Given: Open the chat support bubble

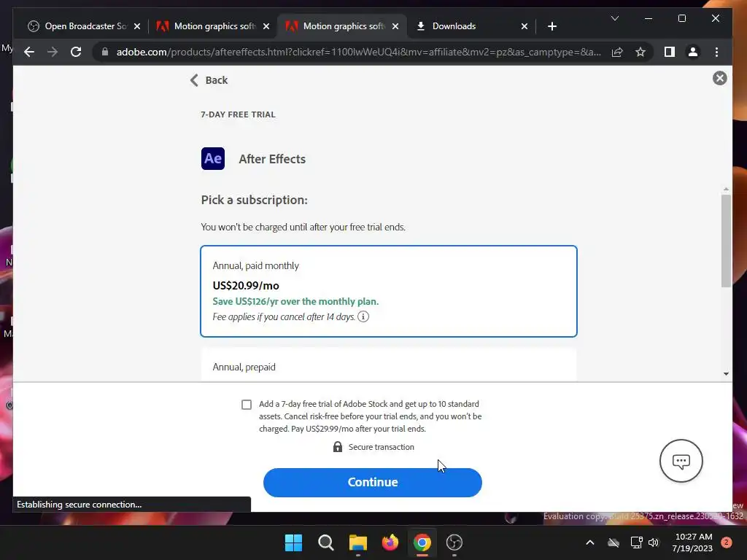Looking at the screenshot, I should (681, 461).
